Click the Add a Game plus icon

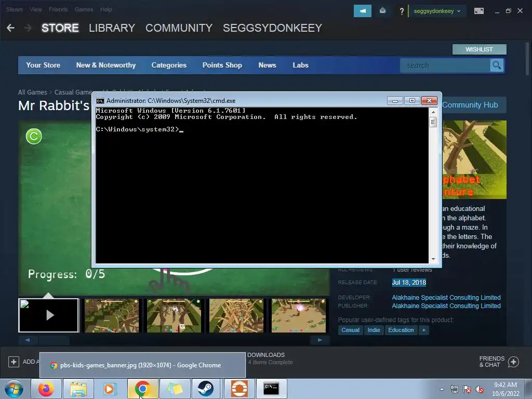[14, 362]
